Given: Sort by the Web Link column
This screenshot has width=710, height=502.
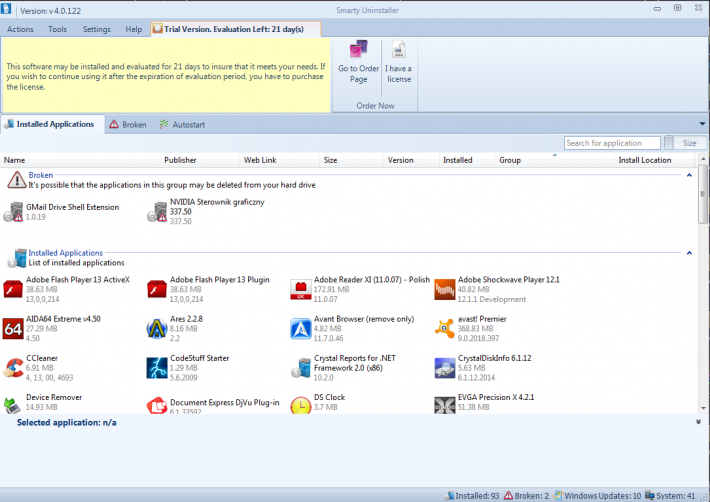Looking at the screenshot, I should pyautogui.click(x=279, y=160).
